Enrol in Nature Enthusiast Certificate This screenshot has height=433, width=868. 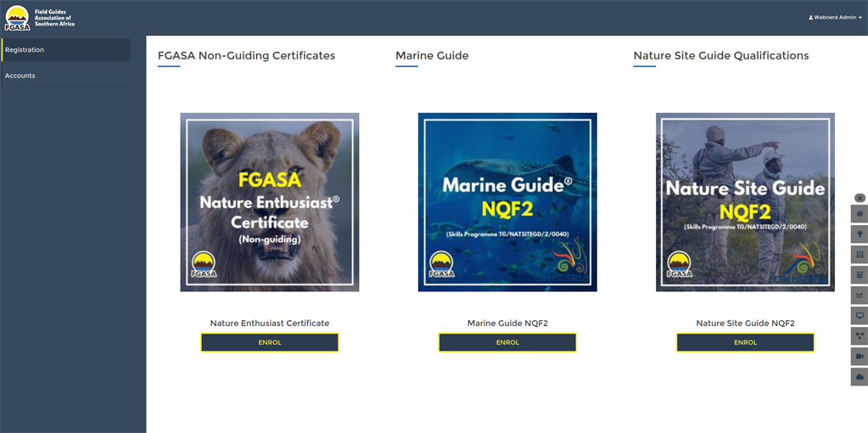(x=270, y=342)
